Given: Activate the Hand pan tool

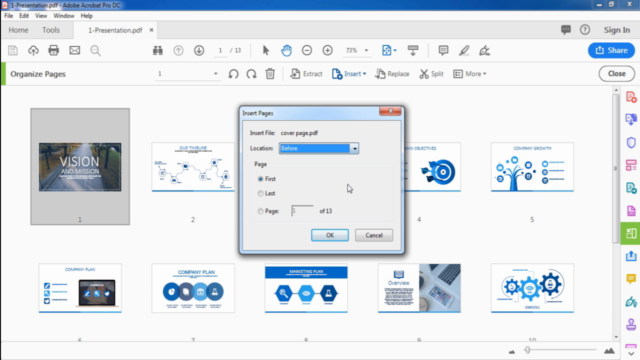Looking at the screenshot, I should [287, 50].
